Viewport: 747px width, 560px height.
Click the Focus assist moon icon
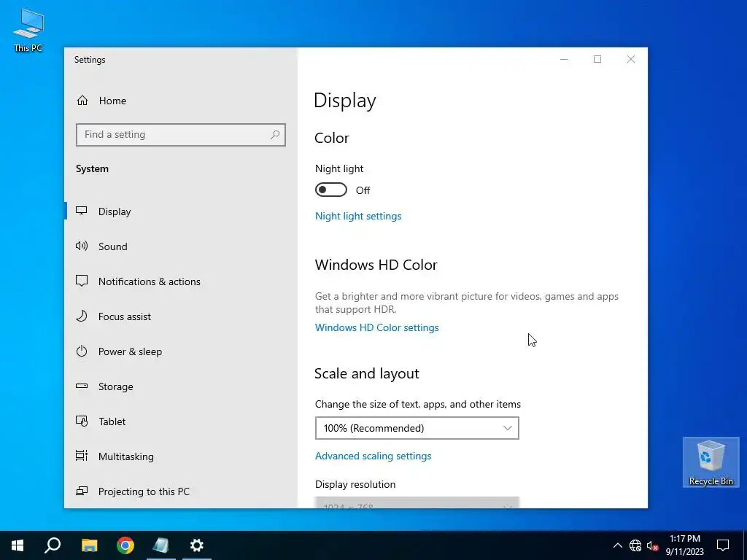[82, 316]
